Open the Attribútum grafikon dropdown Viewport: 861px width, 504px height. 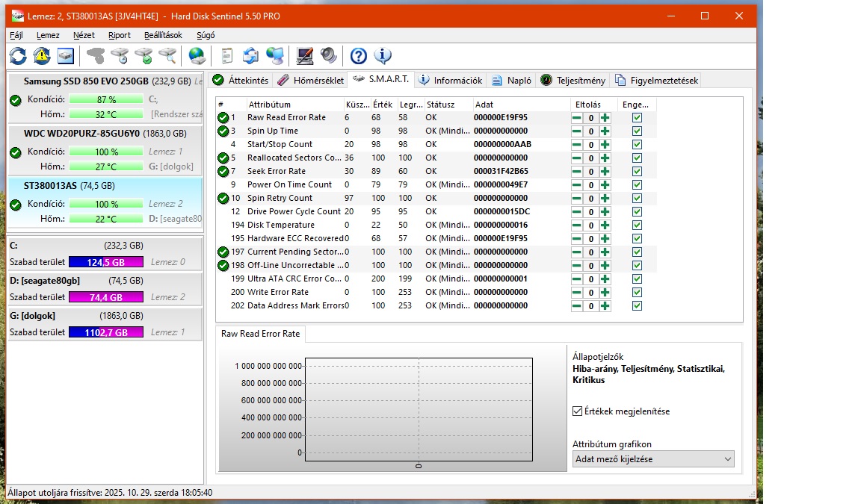tap(653, 459)
